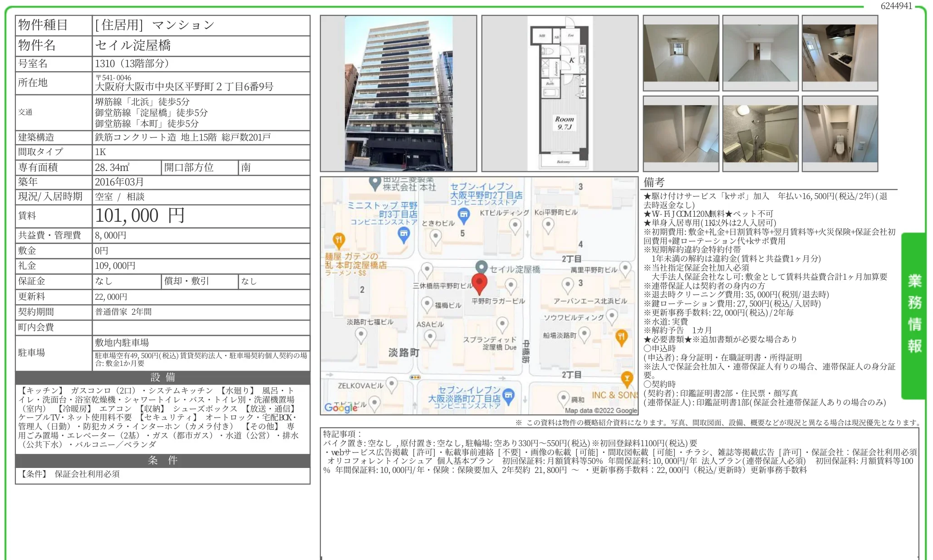This screenshot has width=933, height=560.
Task: Click the INC & SONS restaurant marker
Action: pos(627,379)
